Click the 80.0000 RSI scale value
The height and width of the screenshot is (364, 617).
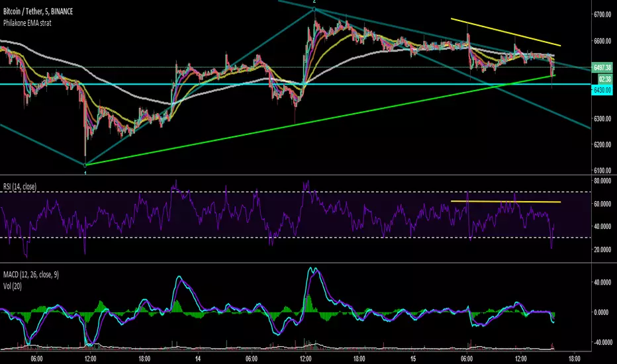602,181
